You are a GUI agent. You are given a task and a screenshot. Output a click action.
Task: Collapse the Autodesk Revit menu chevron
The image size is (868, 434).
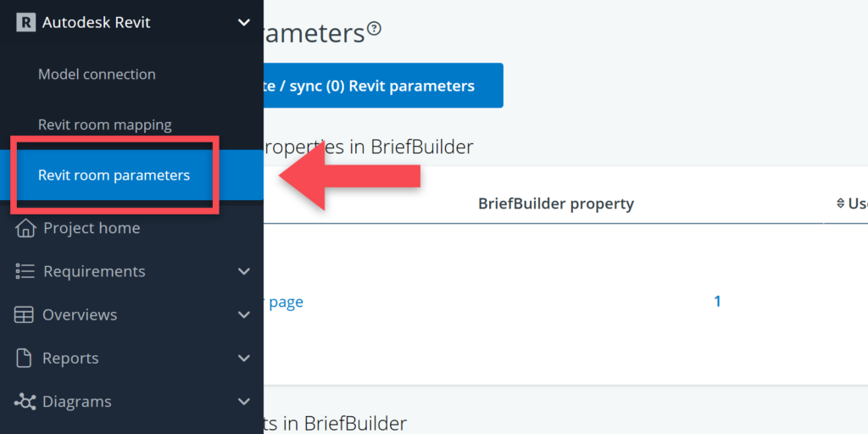[244, 23]
